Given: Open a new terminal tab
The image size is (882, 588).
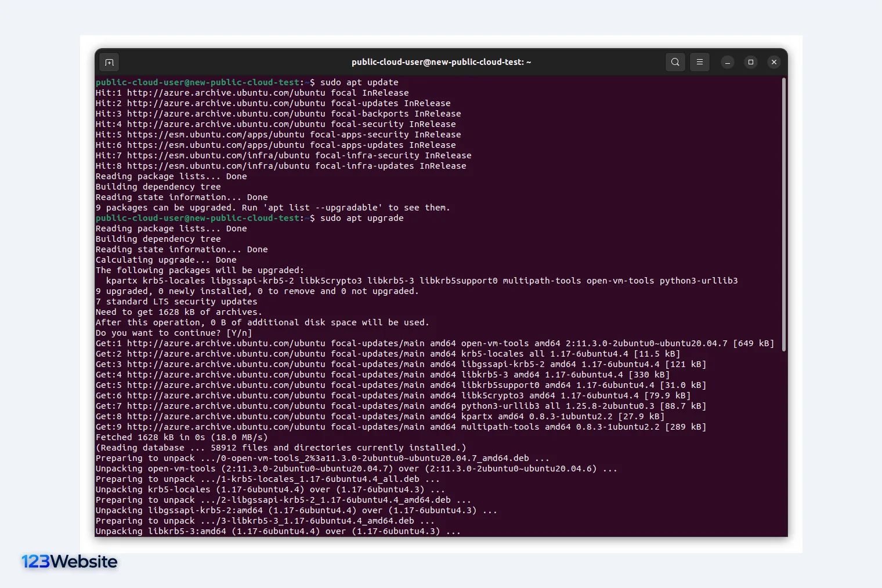Looking at the screenshot, I should pos(109,62).
